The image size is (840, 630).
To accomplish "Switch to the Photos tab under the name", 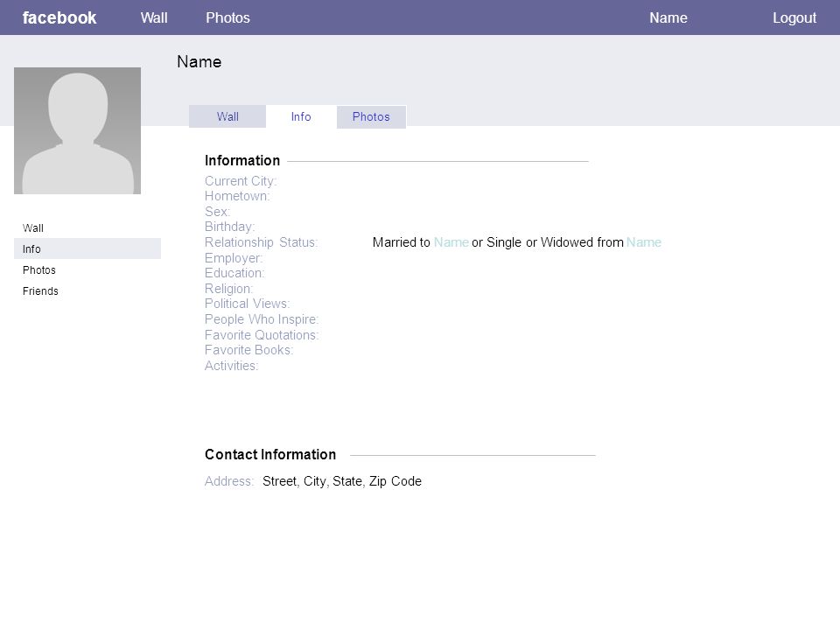I will (371, 116).
